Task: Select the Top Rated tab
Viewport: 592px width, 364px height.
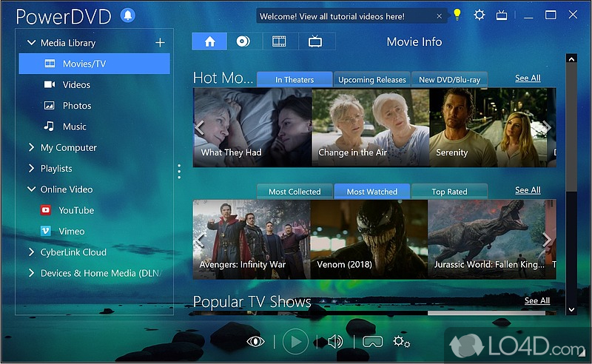Action: (449, 192)
